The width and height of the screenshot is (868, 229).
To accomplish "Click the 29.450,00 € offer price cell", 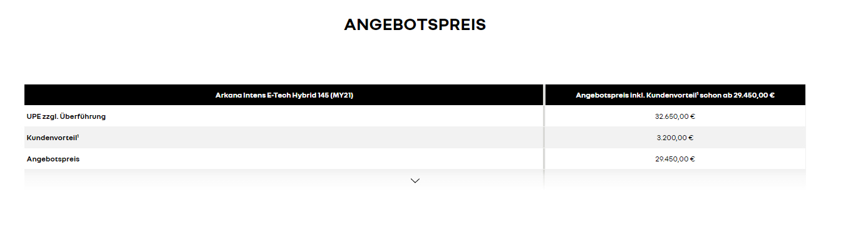I will coord(675,159).
